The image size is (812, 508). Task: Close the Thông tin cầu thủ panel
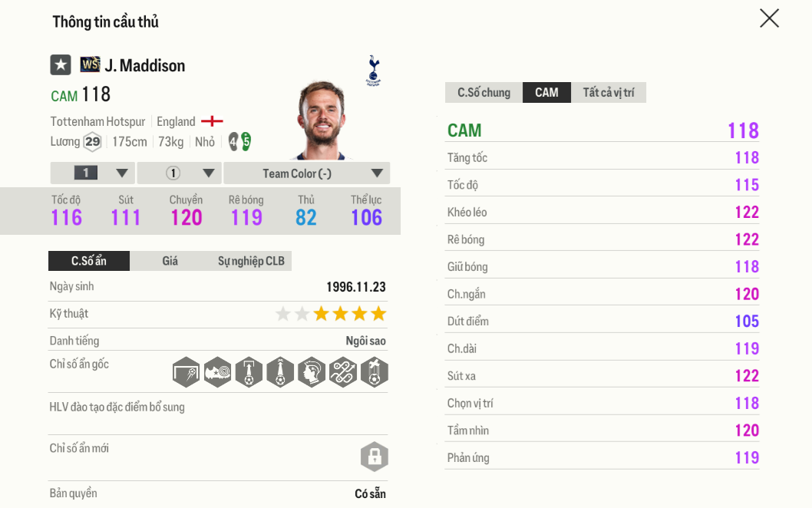tap(769, 18)
